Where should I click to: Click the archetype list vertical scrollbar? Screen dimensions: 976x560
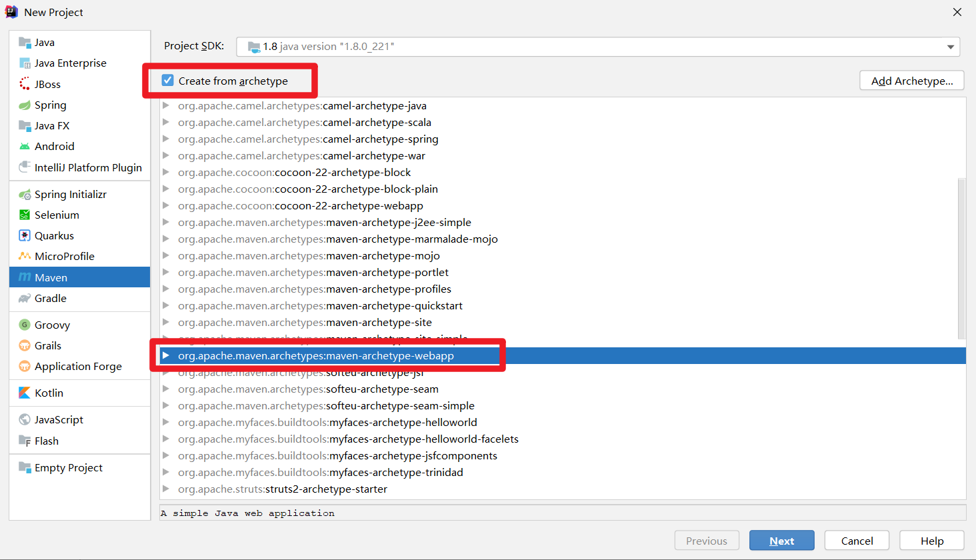961,259
